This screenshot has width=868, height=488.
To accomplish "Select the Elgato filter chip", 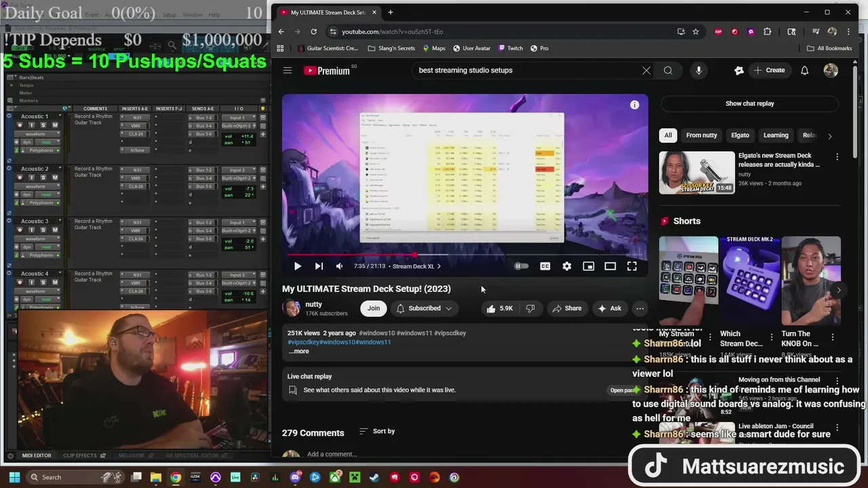I will 740,136.
